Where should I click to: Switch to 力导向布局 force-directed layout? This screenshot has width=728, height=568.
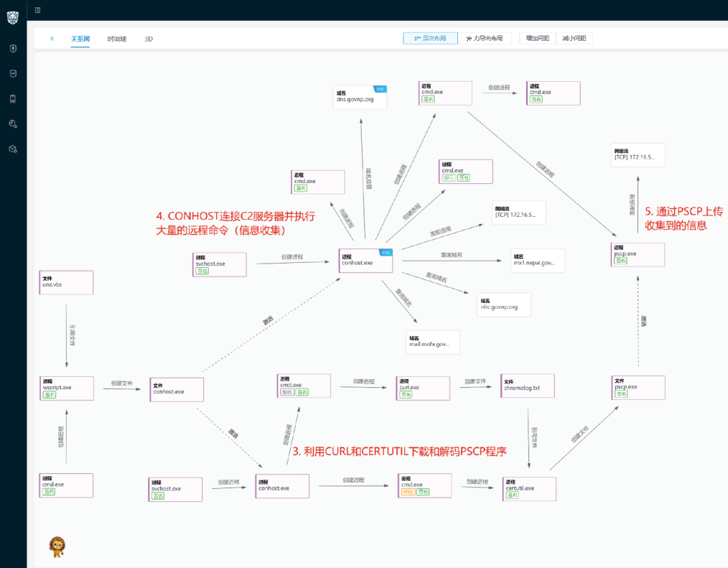[484, 38]
